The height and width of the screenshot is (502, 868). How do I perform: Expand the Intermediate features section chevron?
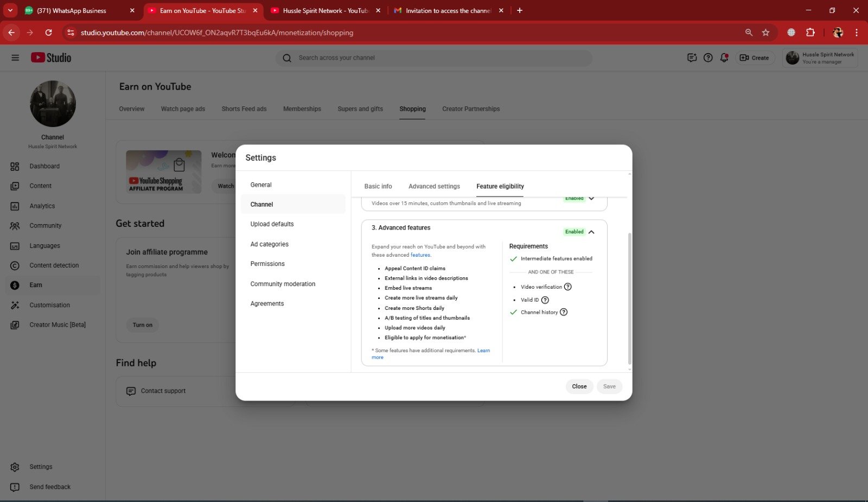tap(591, 199)
